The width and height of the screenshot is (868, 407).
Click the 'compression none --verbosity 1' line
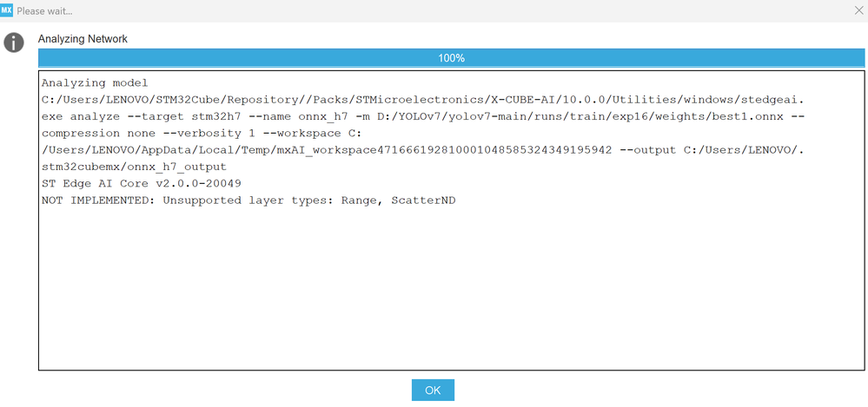coord(202,134)
